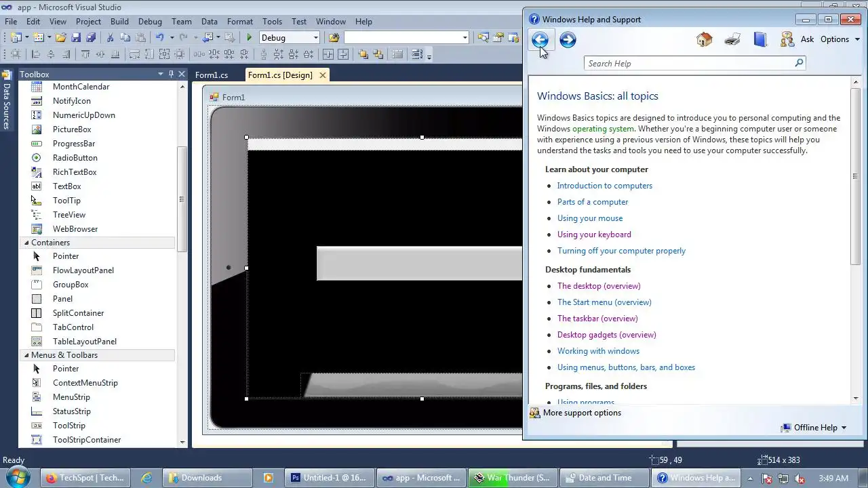The height and width of the screenshot is (488, 868).
Task: Click the Help print icon
Action: click(x=732, y=39)
